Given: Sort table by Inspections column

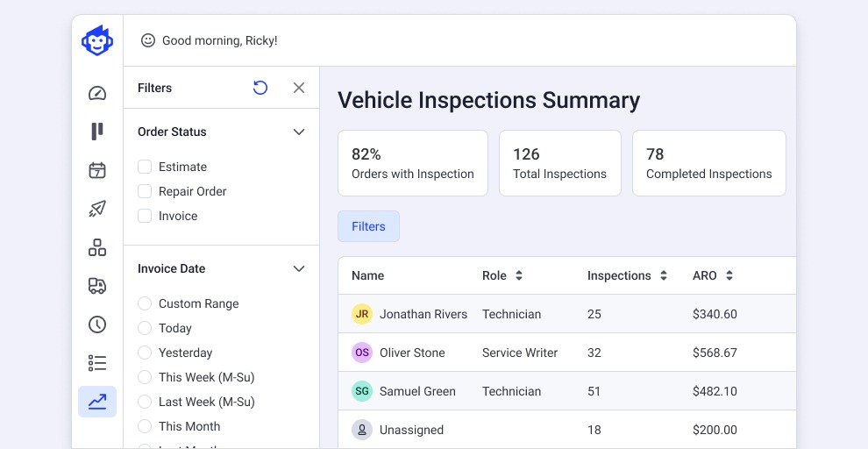Looking at the screenshot, I should pos(663,275).
